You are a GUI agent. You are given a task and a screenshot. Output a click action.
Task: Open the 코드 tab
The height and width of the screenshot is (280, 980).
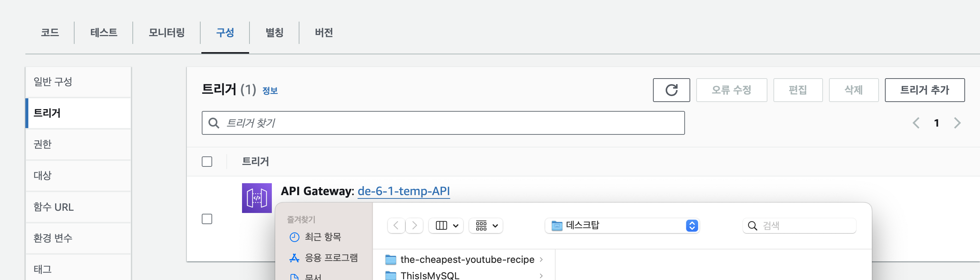point(50,33)
